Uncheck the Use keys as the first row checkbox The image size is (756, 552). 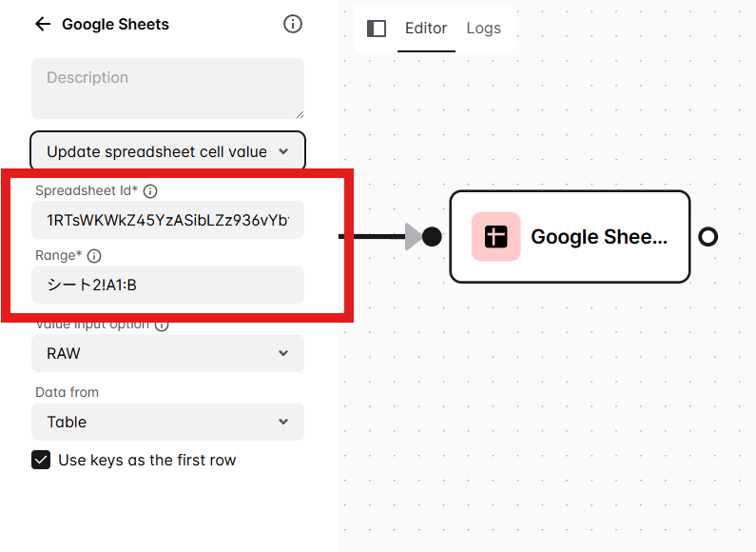click(x=41, y=461)
